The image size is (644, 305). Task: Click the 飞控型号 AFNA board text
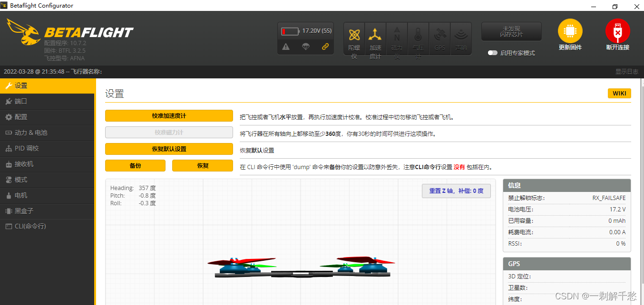coord(64,58)
